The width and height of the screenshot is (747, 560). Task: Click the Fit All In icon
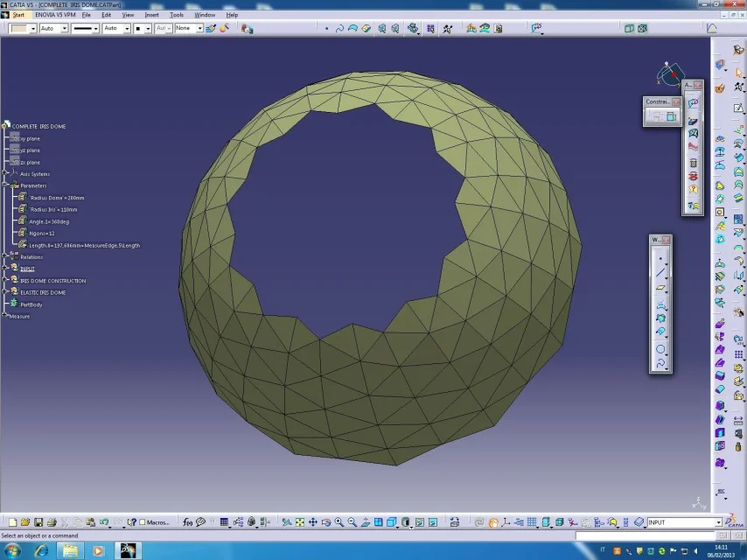(300, 522)
